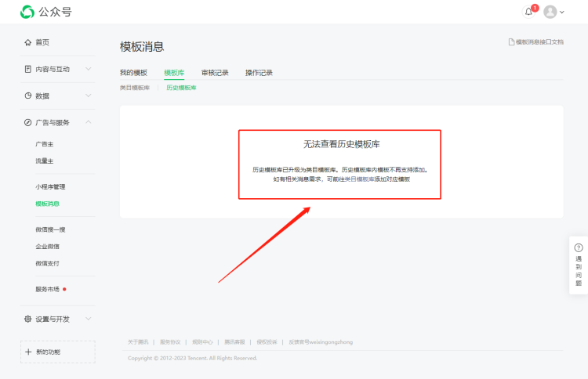
Task: Click the plus icon beside 新的功能
Action: click(x=29, y=352)
